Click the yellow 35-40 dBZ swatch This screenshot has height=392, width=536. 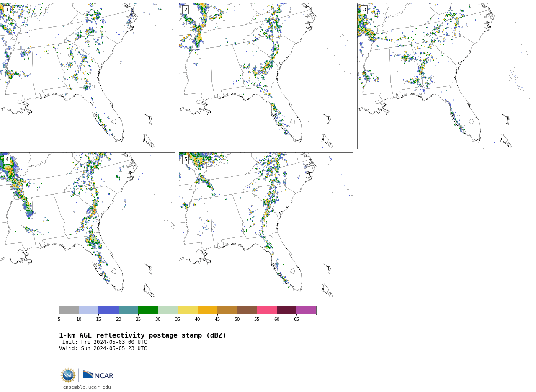(188, 310)
